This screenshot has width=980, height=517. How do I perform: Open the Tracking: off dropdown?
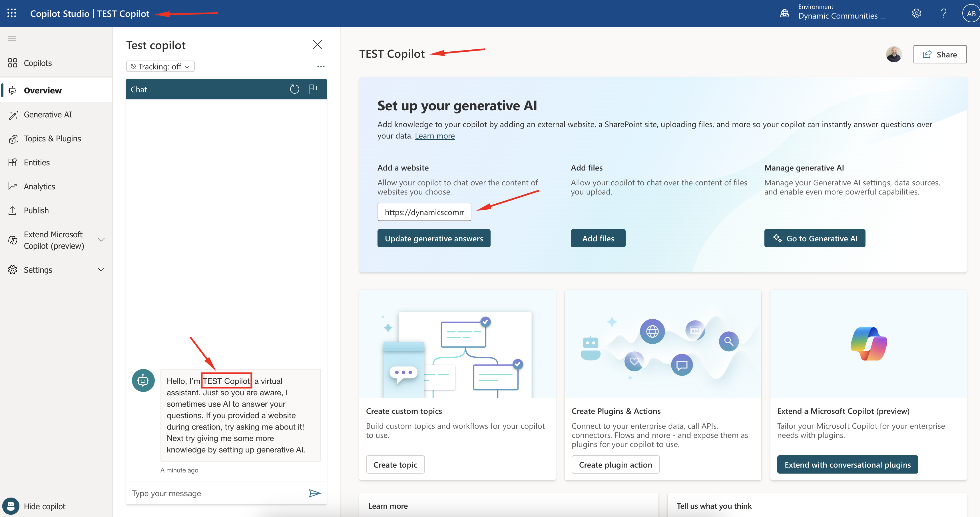[160, 67]
